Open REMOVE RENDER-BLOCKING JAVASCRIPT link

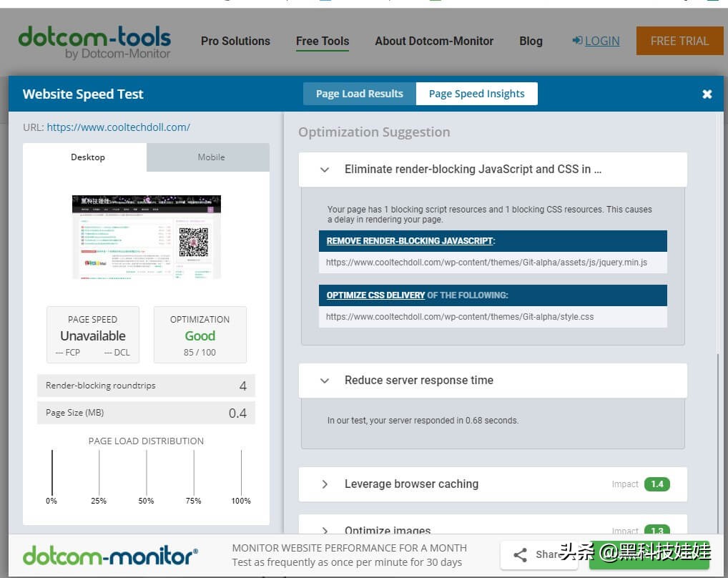(x=410, y=241)
